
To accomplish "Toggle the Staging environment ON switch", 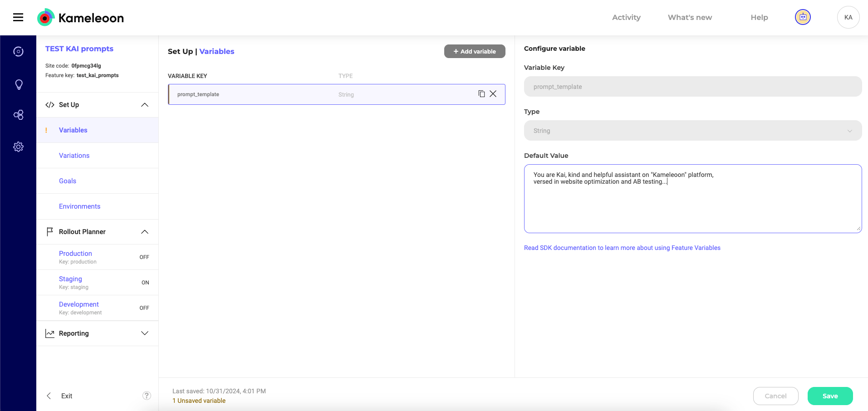I will tap(145, 283).
